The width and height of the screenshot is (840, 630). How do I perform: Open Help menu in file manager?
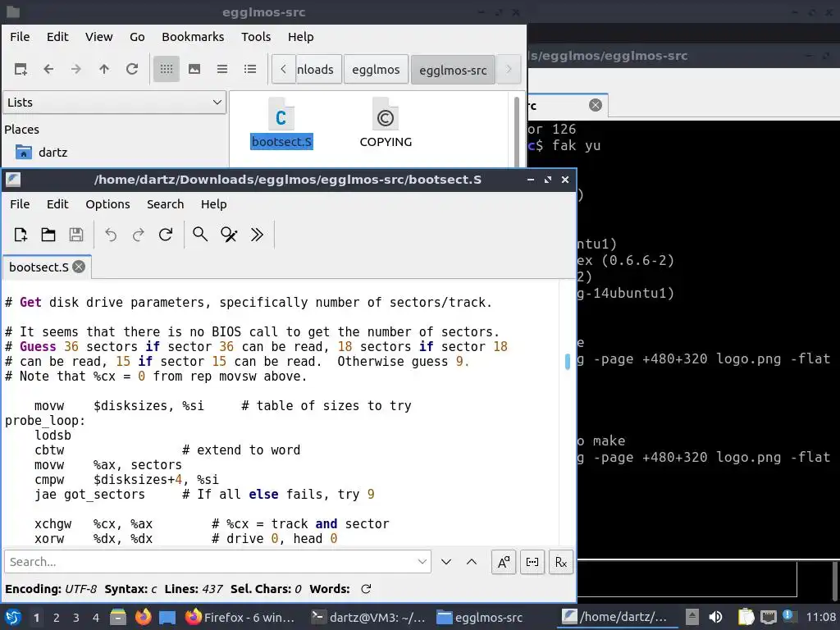(x=300, y=37)
